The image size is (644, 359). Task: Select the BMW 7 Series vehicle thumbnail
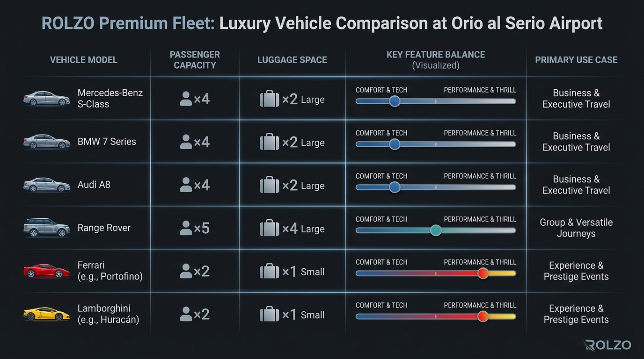pyautogui.click(x=46, y=142)
